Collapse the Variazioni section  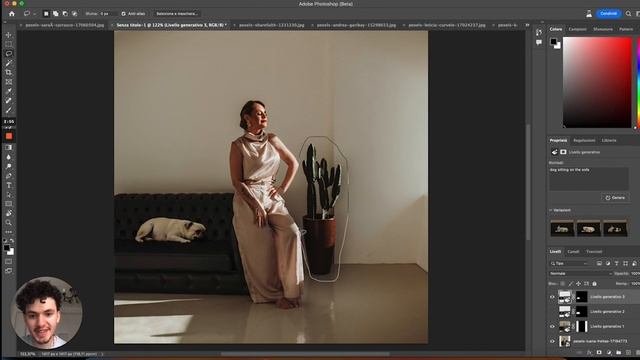[x=551, y=210]
